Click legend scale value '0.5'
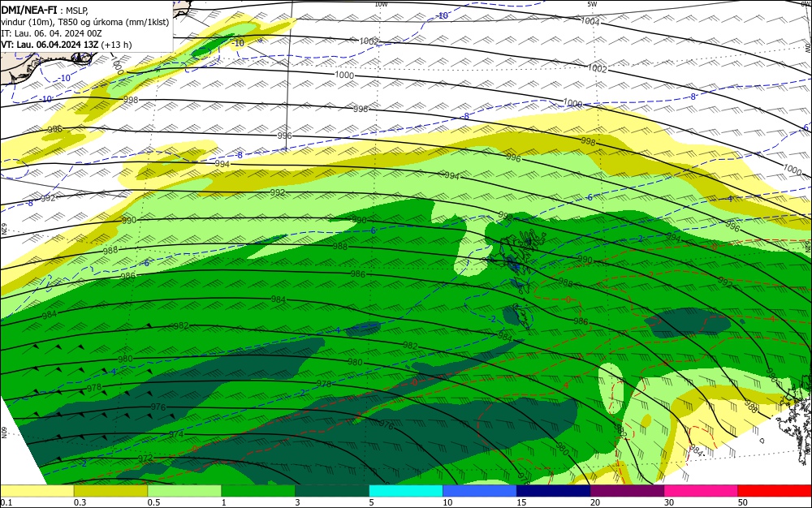 click(x=153, y=502)
